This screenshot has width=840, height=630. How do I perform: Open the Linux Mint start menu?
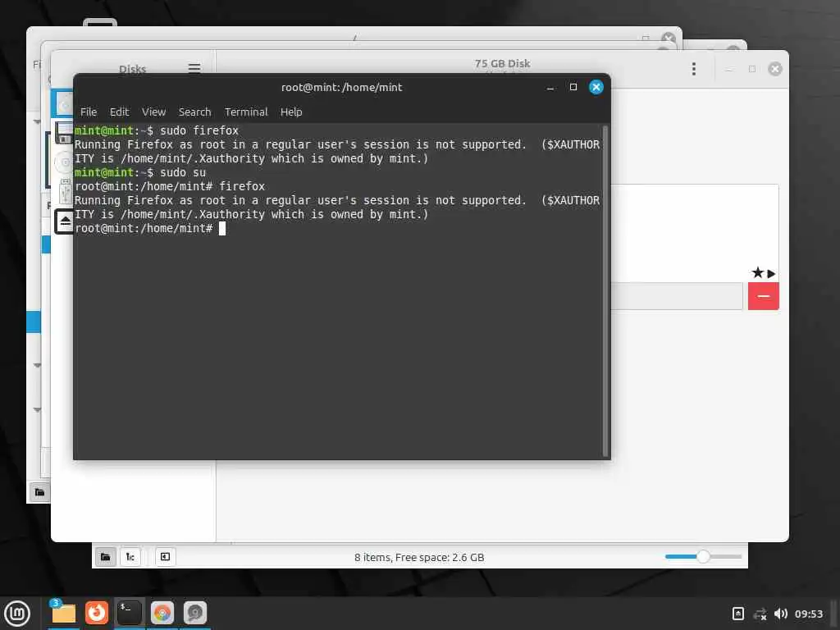point(17,614)
